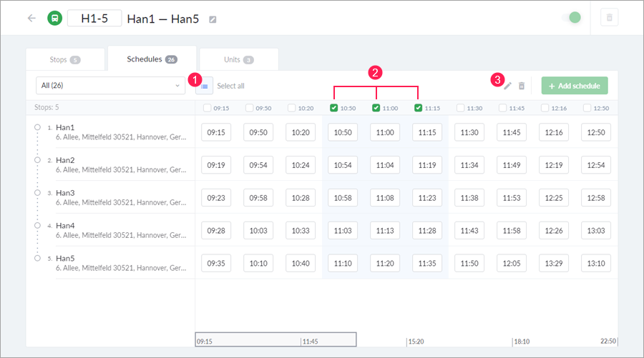
Task: Switch to the Stops tab
Action: click(x=65, y=59)
